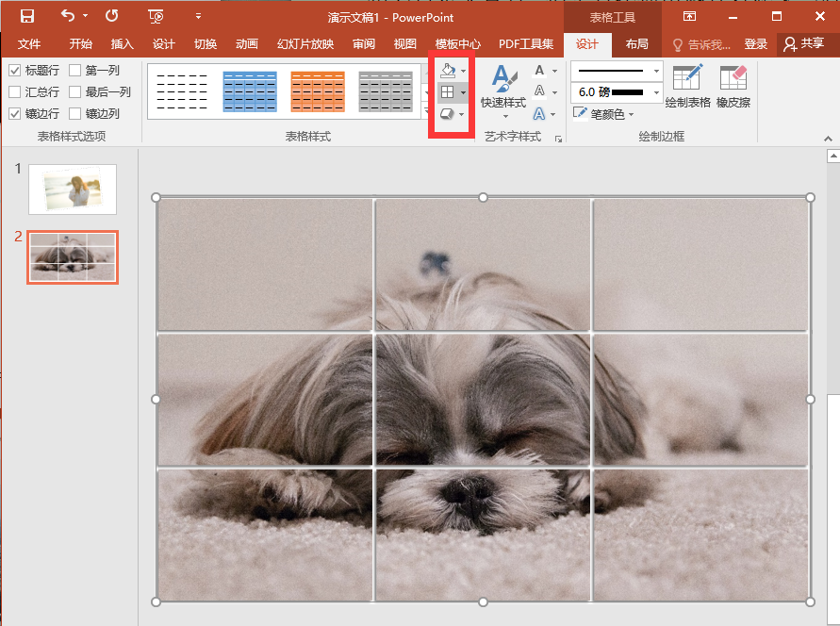Apply the blue table style
The image size is (840, 626).
click(250, 91)
